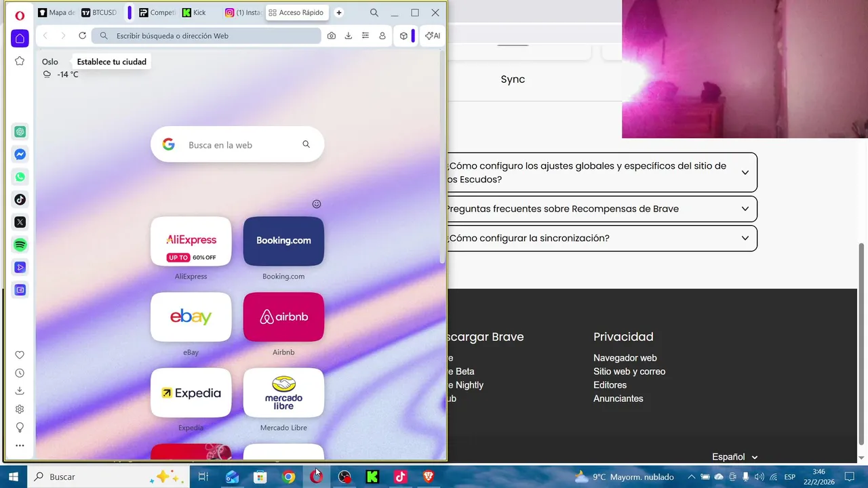
Task: Open the Player icon in Opera sidebar
Action: coord(20,267)
